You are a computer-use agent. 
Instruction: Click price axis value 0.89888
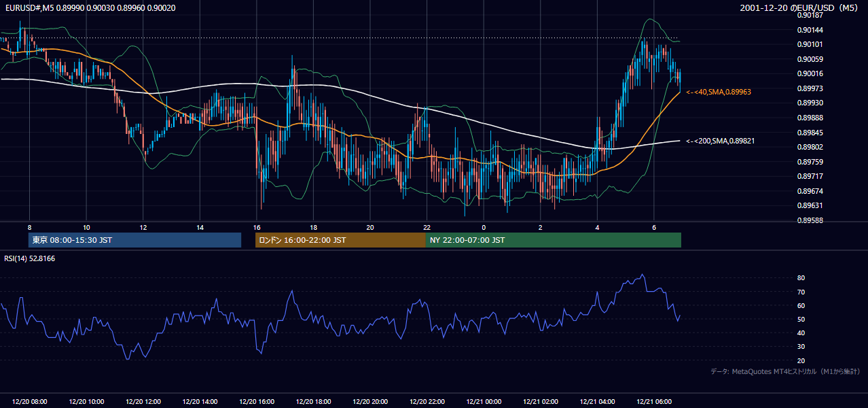point(810,118)
